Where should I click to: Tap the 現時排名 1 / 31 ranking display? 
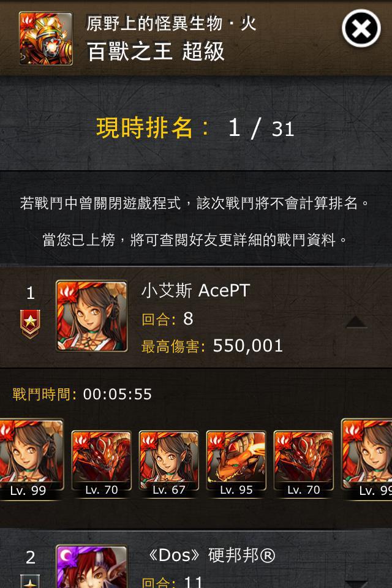(x=195, y=128)
